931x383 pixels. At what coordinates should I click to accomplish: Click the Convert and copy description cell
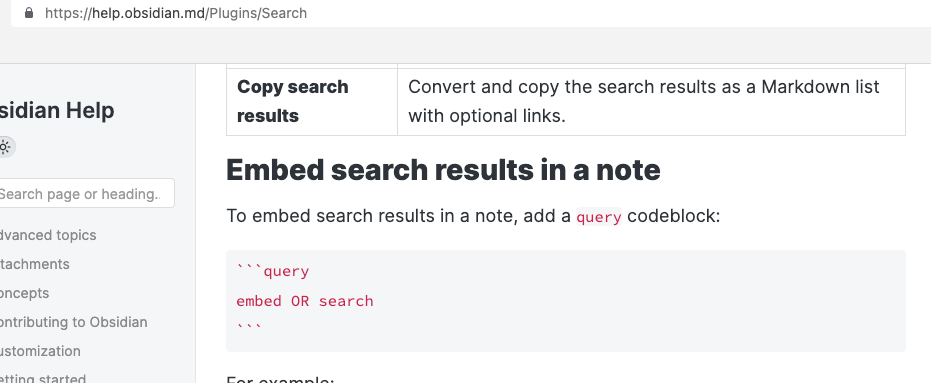(651, 102)
